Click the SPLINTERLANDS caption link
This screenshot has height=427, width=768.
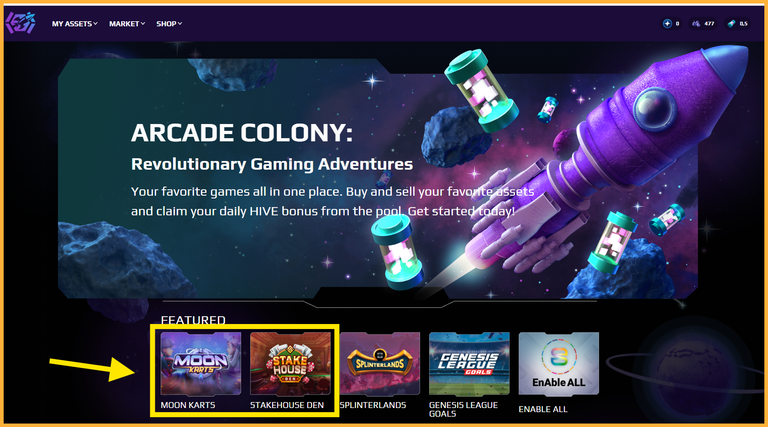(x=373, y=405)
